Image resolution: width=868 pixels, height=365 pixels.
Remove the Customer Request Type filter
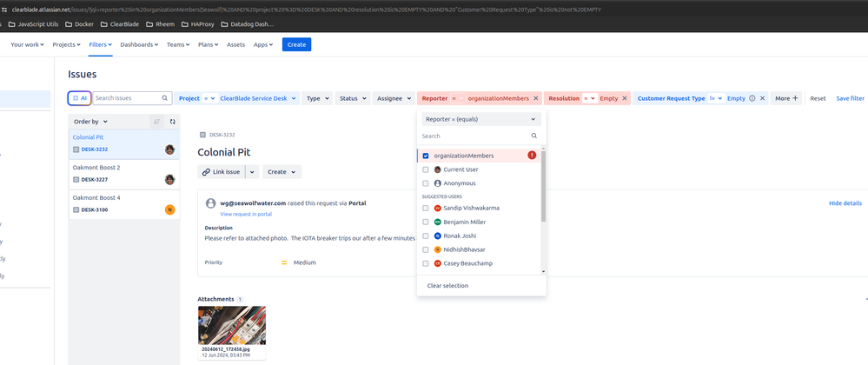[762, 98]
